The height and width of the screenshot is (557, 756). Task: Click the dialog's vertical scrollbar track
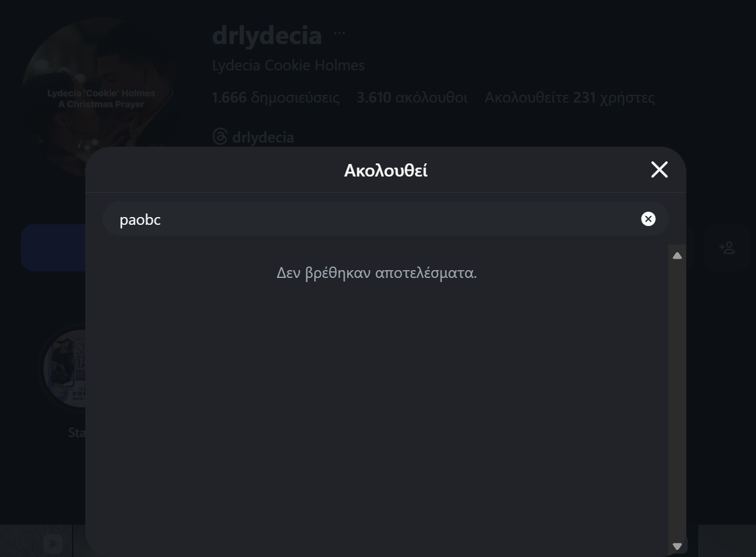coord(677,401)
